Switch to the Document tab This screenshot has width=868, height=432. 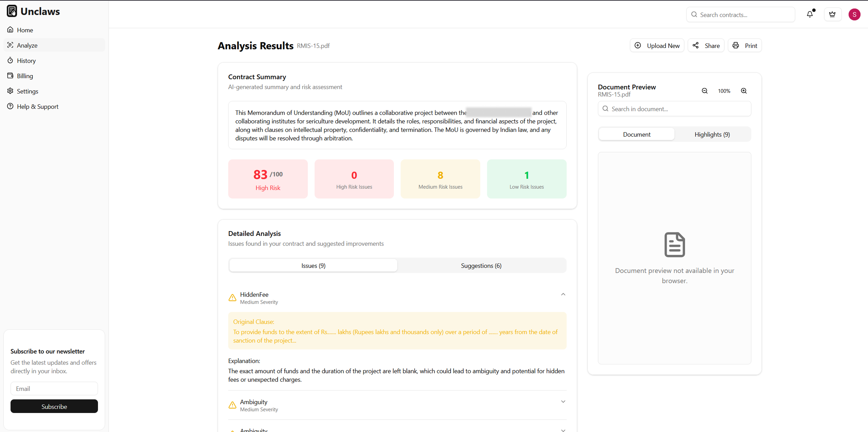pos(636,134)
